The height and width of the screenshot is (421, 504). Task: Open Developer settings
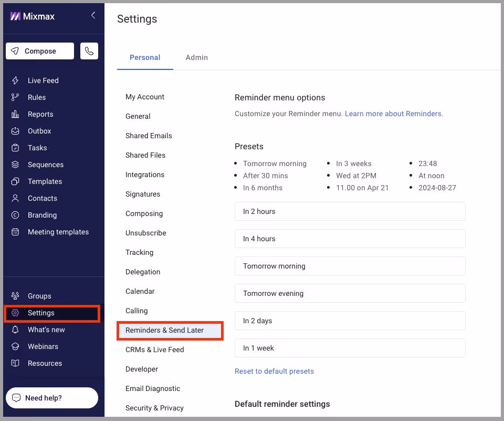coord(141,369)
